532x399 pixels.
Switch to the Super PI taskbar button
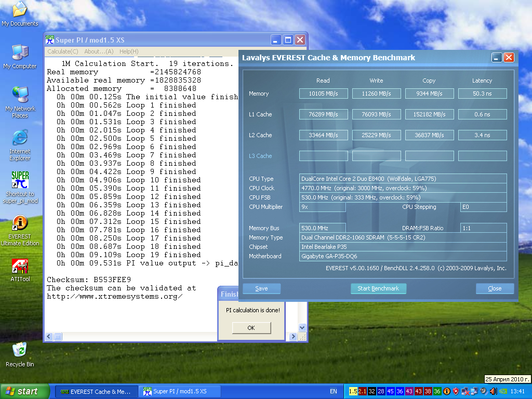(x=180, y=392)
